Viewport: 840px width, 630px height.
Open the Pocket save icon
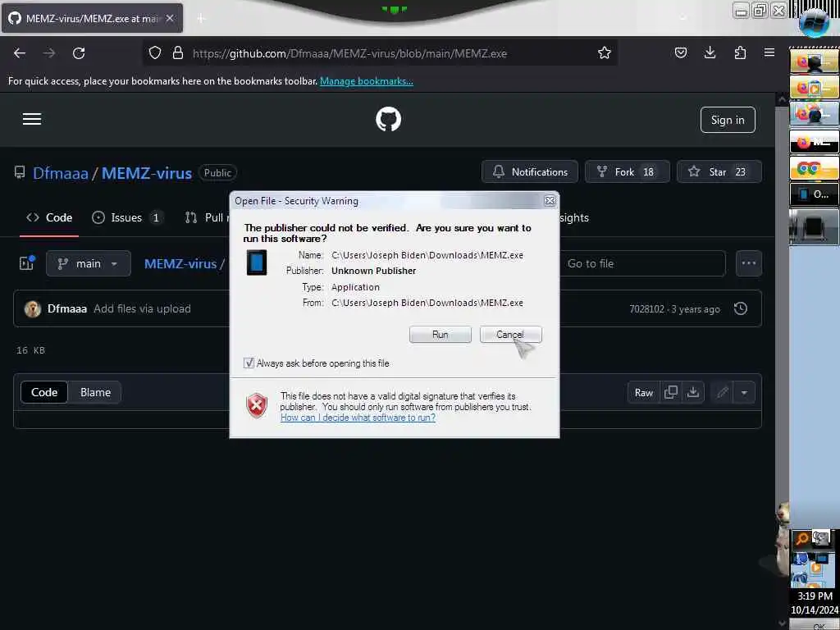click(x=681, y=52)
